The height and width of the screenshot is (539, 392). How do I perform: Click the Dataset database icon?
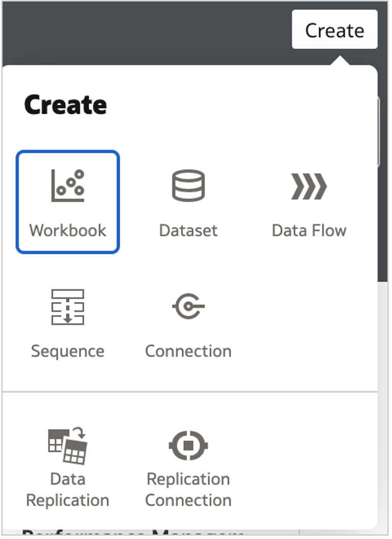pos(188,186)
